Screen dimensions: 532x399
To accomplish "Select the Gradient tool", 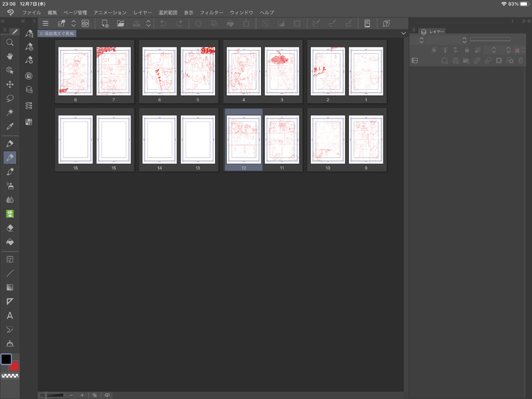I will point(10,287).
